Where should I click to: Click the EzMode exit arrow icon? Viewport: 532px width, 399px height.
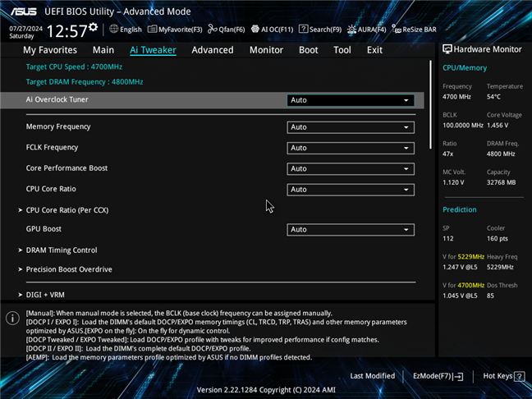point(458,376)
